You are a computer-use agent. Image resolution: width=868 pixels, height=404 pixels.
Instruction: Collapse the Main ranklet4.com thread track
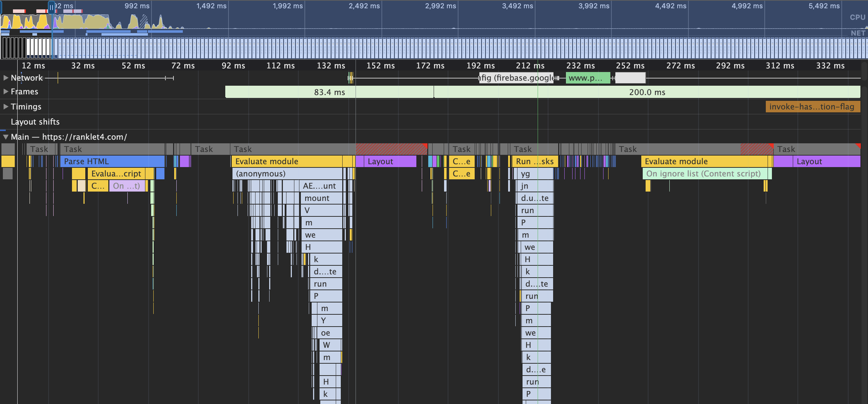coord(6,137)
